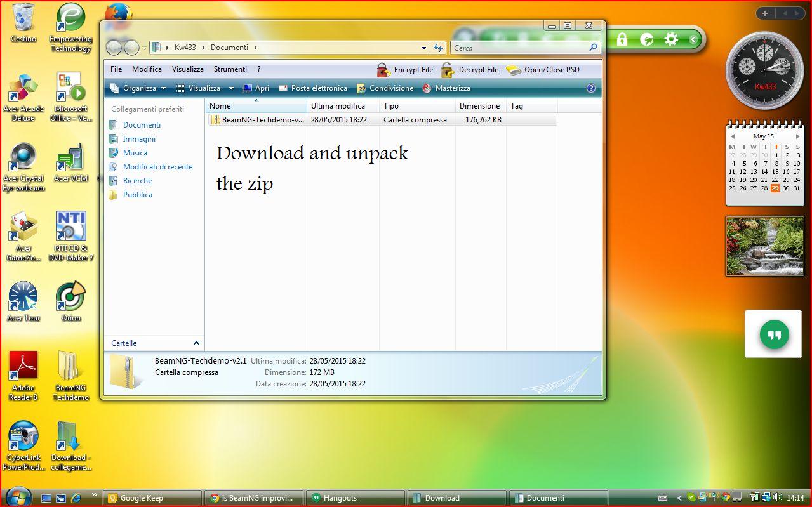
Task: Launch CyberLink PowerProducer shortcut
Action: coord(23,445)
